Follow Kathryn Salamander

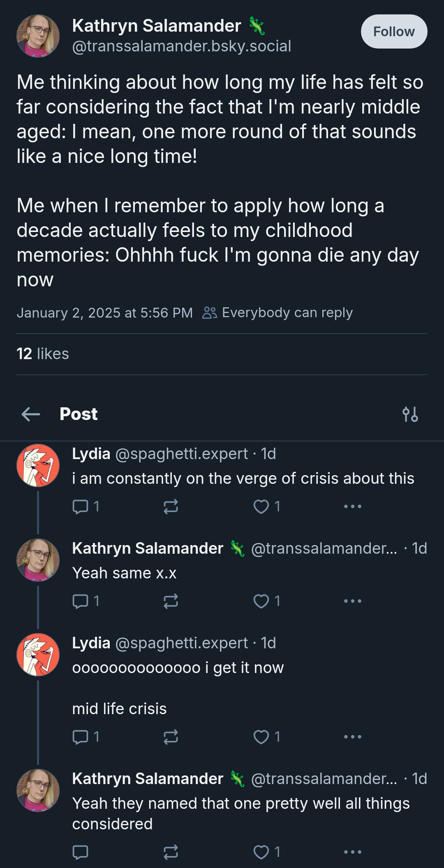(x=394, y=32)
